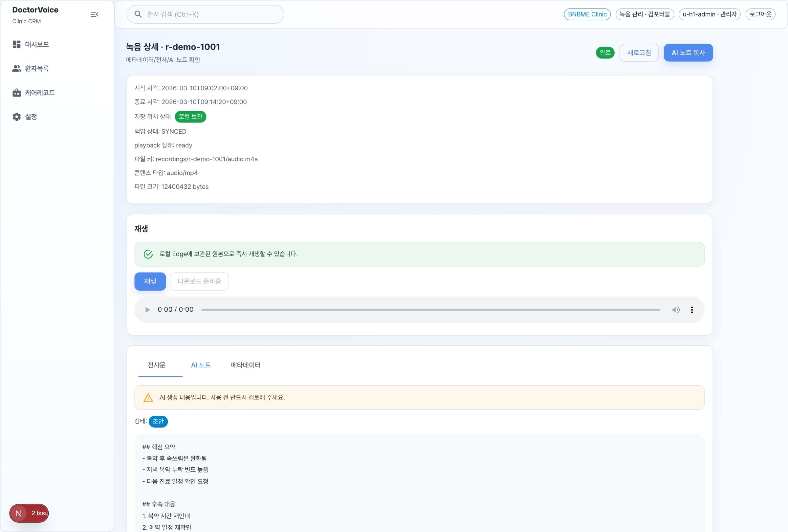Click the search magnifier icon
Image resolution: width=788 pixels, height=532 pixels.
(x=138, y=14)
